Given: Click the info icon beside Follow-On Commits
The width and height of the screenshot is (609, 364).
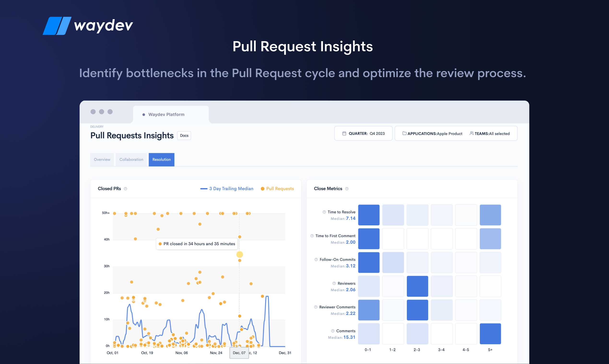Looking at the screenshot, I should [x=316, y=260].
